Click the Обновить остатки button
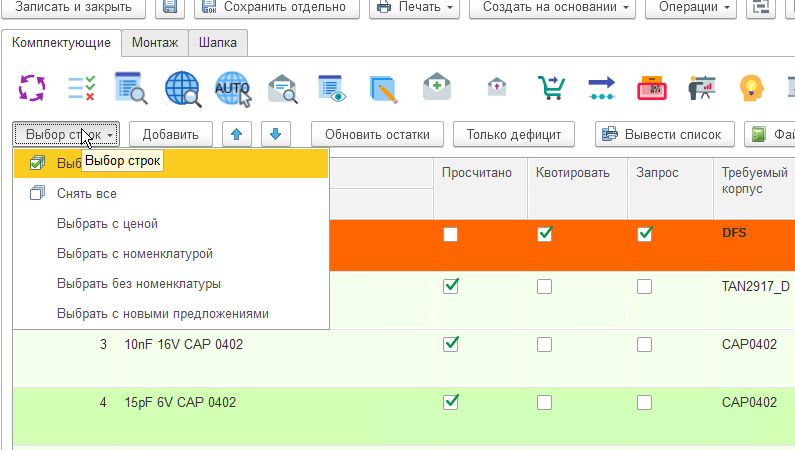The width and height of the screenshot is (795, 450). click(377, 134)
